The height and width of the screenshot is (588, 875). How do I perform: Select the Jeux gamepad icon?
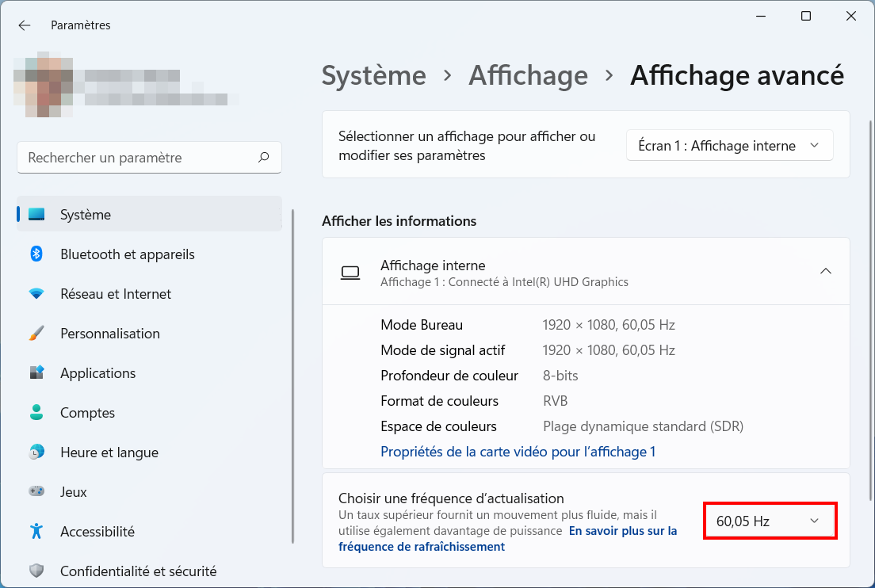click(x=36, y=491)
